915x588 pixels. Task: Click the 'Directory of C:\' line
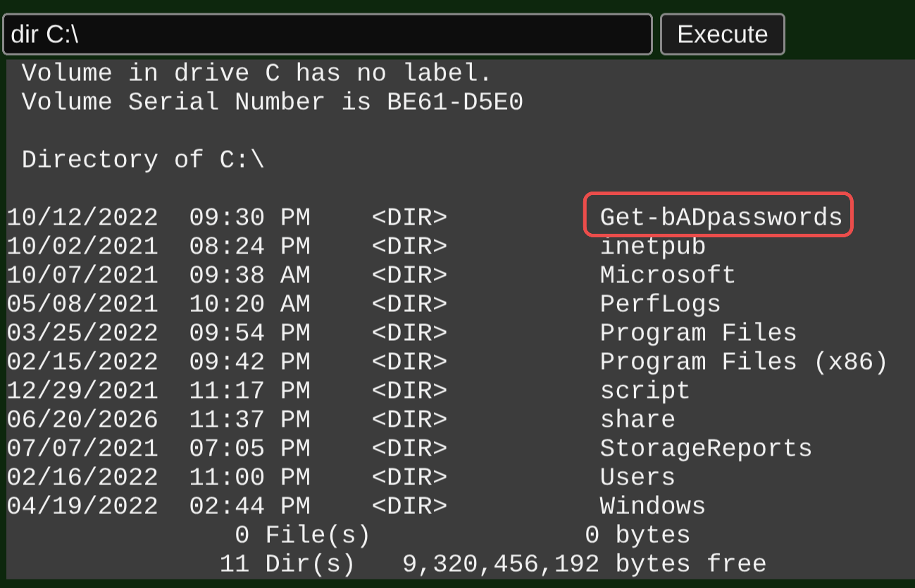pyautogui.click(x=143, y=160)
